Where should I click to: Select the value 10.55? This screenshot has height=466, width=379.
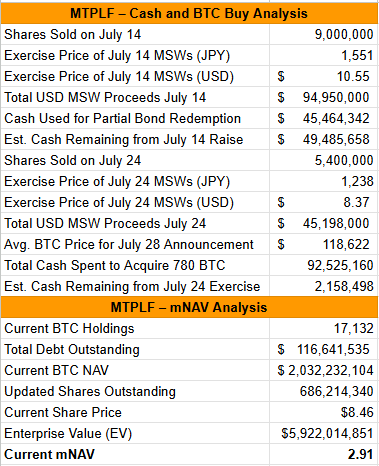pyautogui.click(x=353, y=77)
